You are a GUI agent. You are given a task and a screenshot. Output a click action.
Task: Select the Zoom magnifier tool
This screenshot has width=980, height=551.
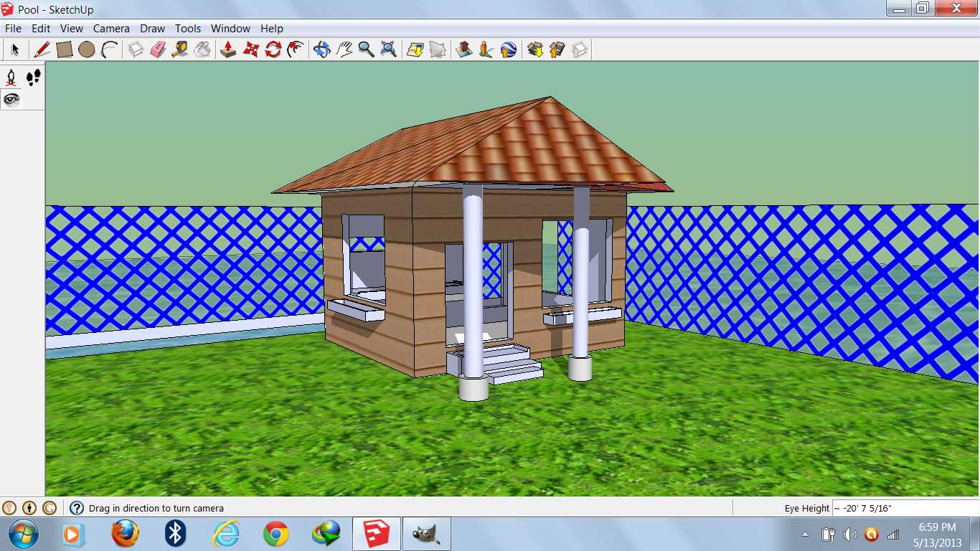pos(366,50)
